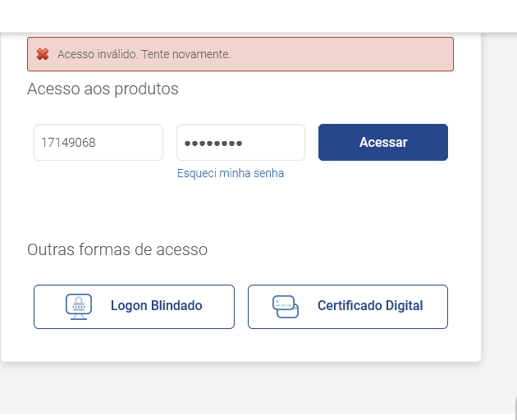The width and height of the screenshot is (517, 420).
Task: Choose the Logon Blindado access option
Action: pos(134,307)
